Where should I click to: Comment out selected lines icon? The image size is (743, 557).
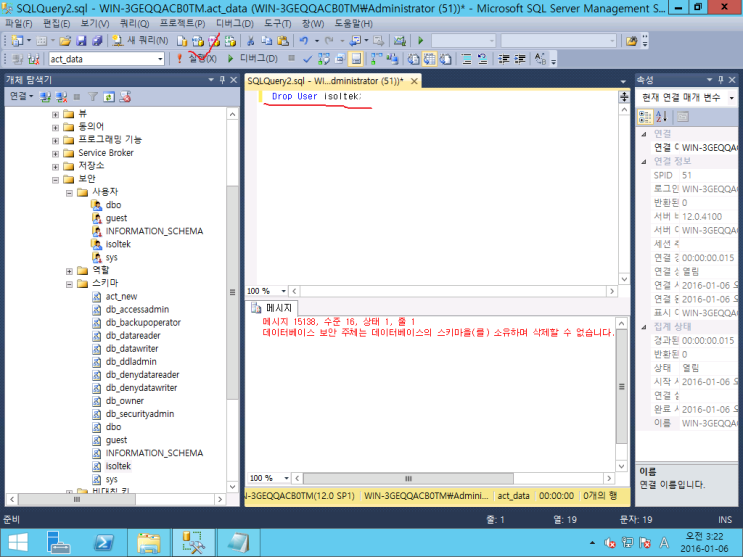point(466,59)
